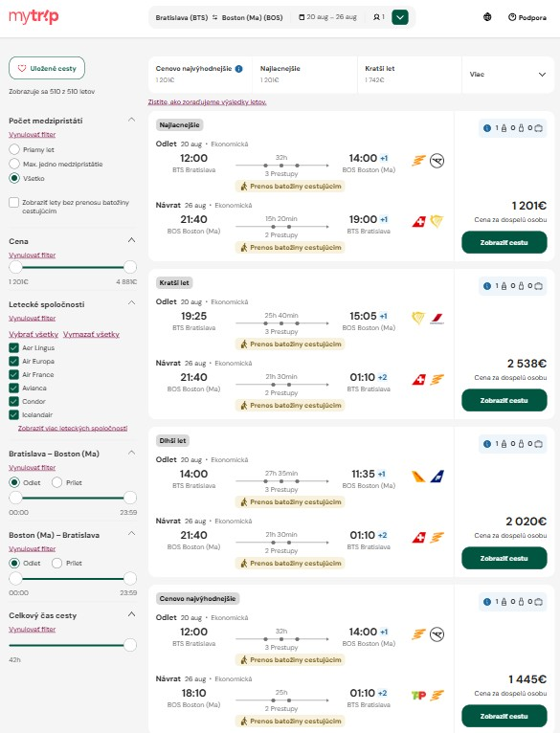Viewport: 560px width, 733px height.
Task: Collapse the Cena filter section
Action: 132,240
